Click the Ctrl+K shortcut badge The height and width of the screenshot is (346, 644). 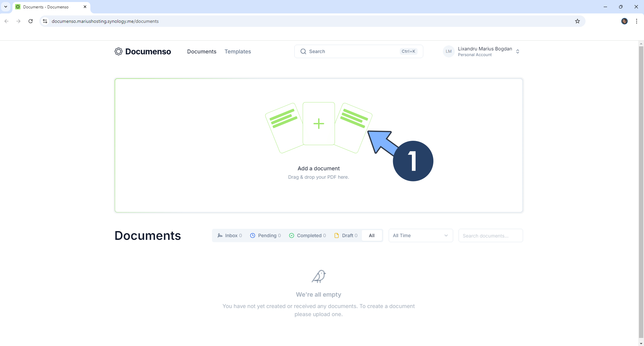(x=408, y=51)
